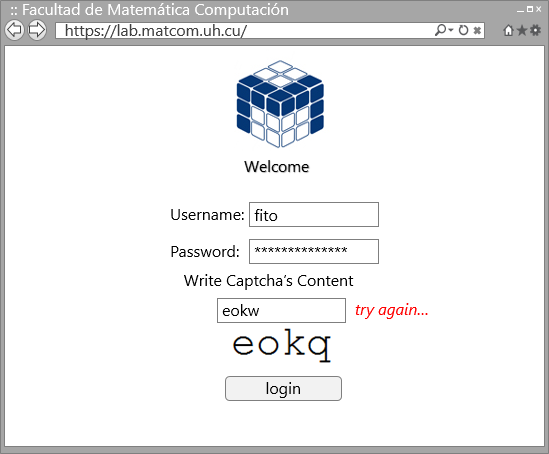
Task: Select the lab.matcom.uh.cu URL in the address bar
Action: (x=156, y=31)
